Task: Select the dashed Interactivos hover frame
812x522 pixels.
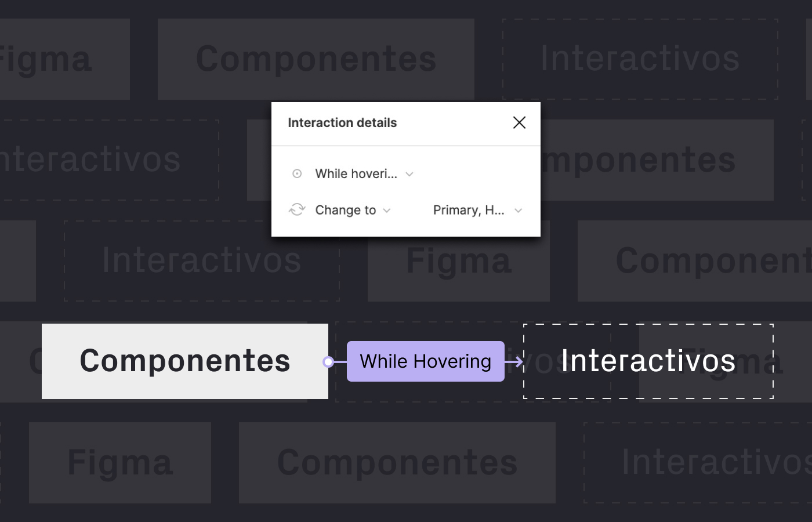Action: [648, 361]
